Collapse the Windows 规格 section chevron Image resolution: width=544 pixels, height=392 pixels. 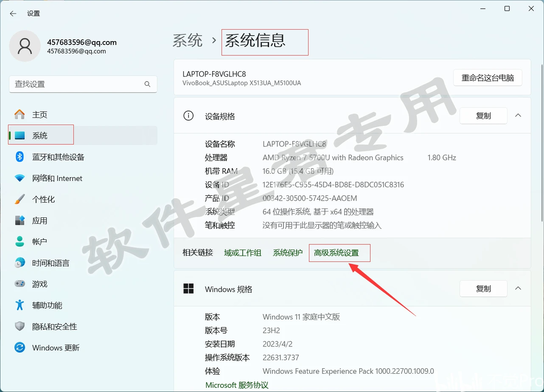coord(518,289)
